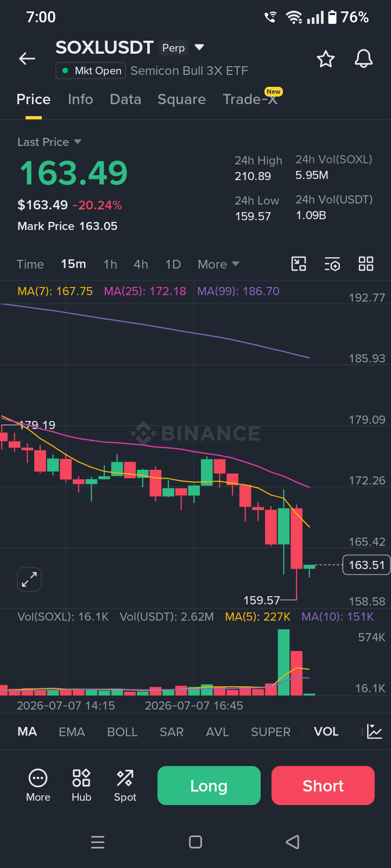Select the 1D chart interval
This screenshot has height=868, width=391.
click(x=173, y=264)
